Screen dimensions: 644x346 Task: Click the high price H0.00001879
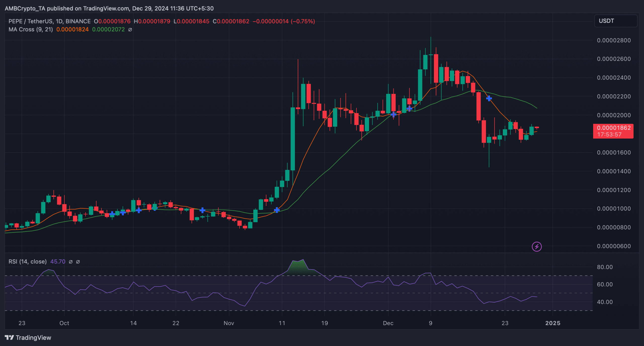point(152,21)
